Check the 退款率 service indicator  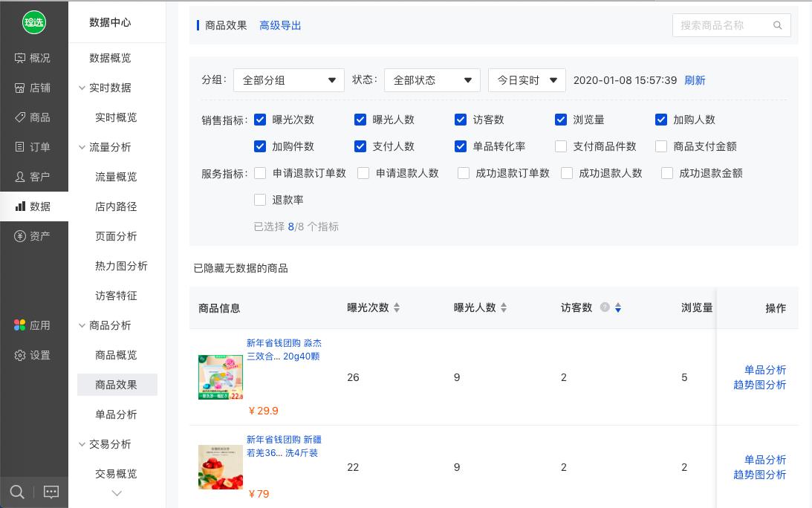pos(260,200)
